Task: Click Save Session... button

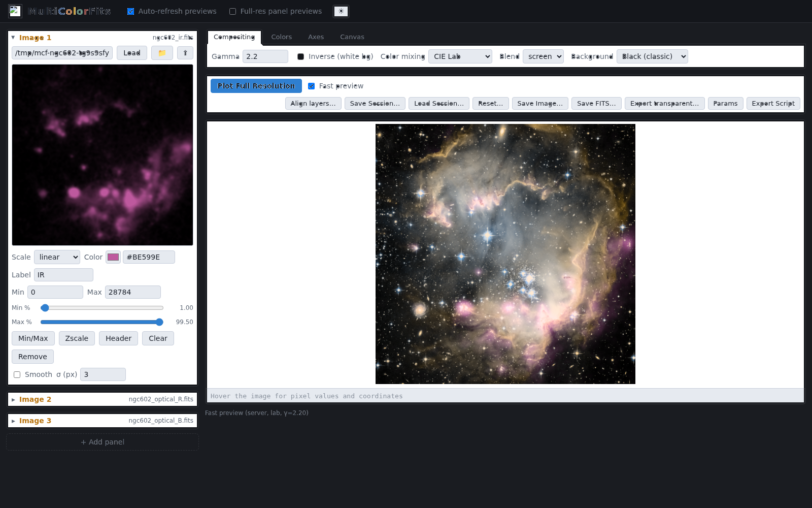Action: 375,103
